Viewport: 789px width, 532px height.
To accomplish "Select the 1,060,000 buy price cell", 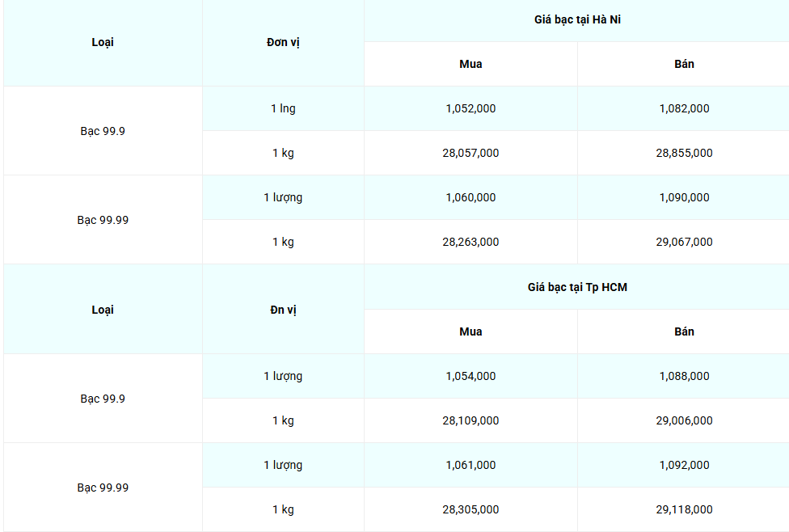I will click(470, 197).
